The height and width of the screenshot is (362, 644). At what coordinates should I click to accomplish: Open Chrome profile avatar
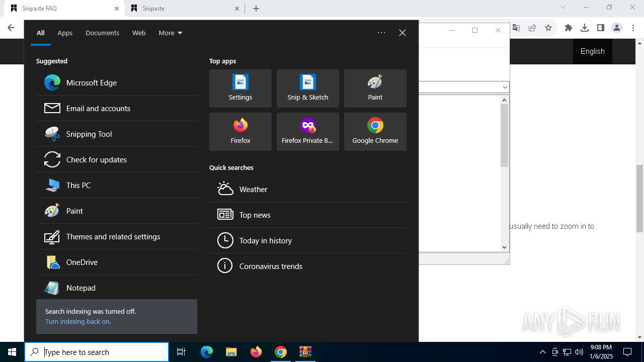point(617,28)
